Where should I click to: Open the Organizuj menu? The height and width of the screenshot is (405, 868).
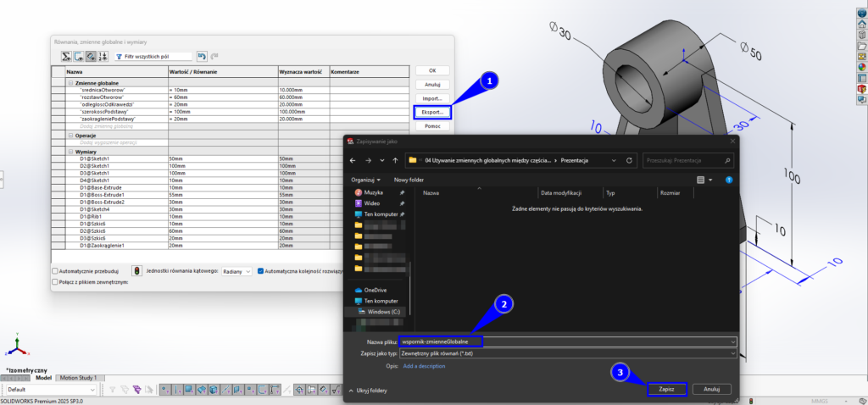365,180
